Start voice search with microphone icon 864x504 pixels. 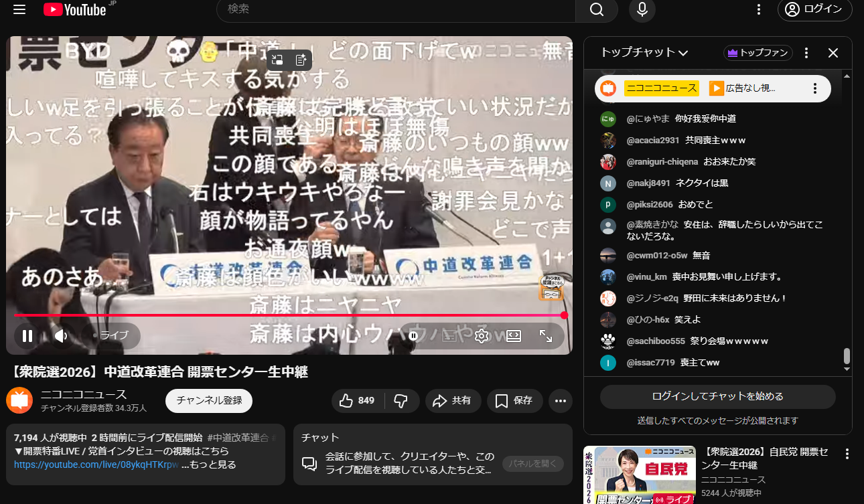(642, 9)
